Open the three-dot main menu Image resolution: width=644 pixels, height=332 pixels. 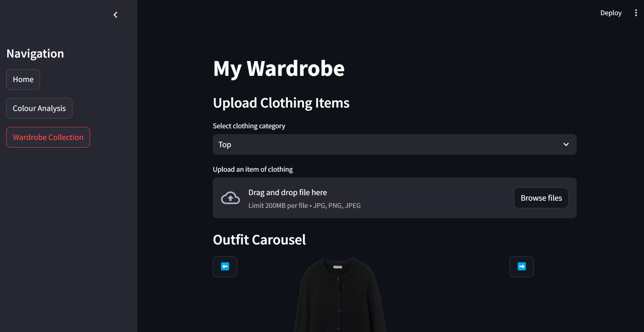(x=636, y=13)
